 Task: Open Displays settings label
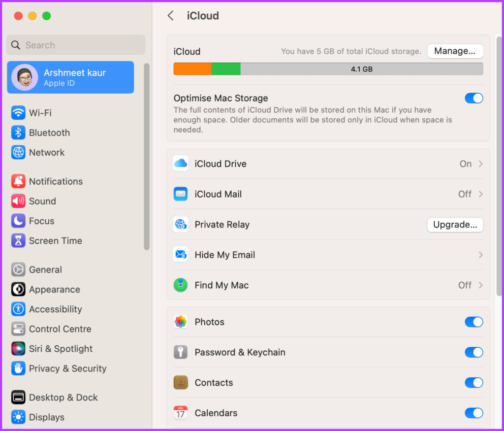47,417
